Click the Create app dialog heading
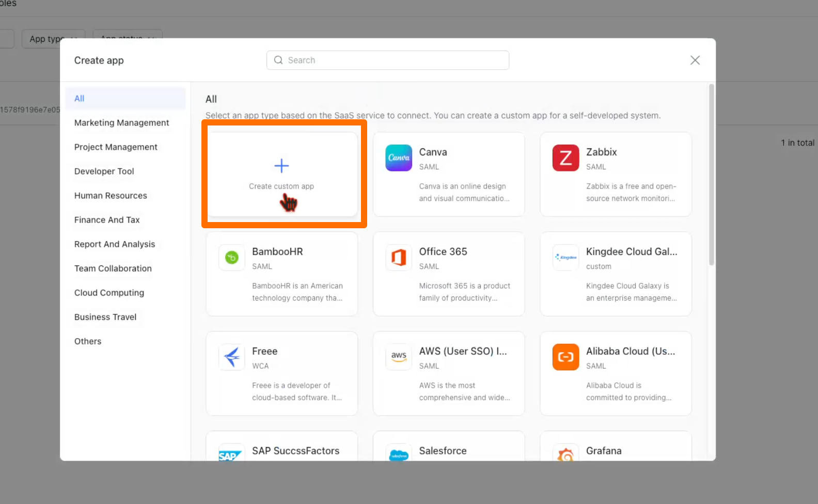Screen dimensions: 818x504 99,60
